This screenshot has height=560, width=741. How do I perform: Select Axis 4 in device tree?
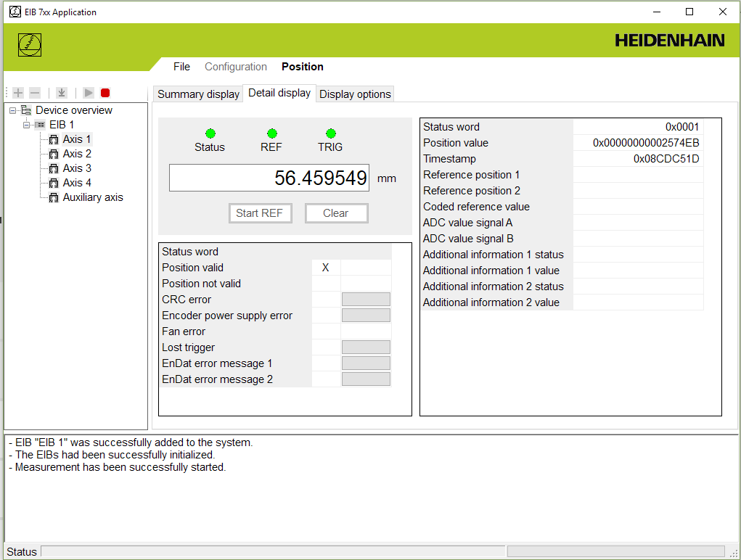pos(77,183)
